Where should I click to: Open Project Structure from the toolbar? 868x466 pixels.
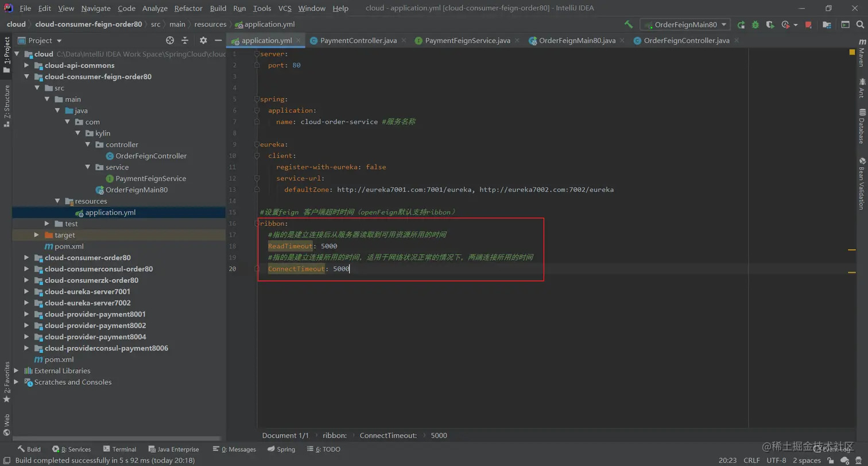tap(827, 25)
